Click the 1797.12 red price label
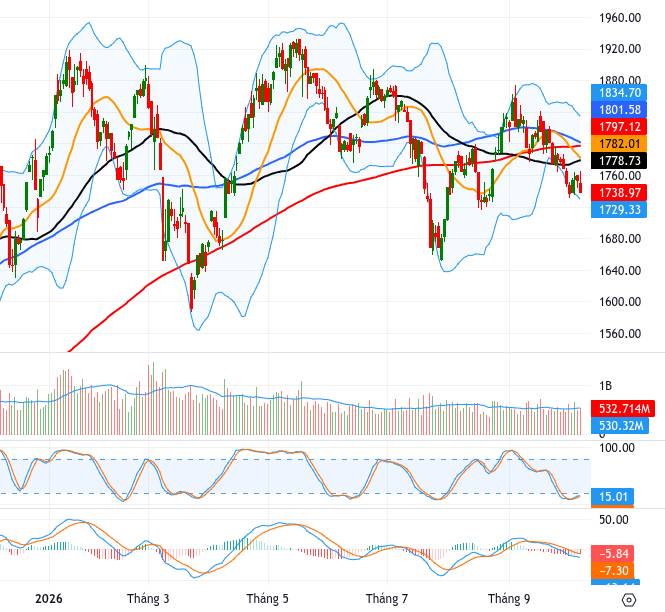Screen dimensions: 665x612 click(619, 126)
